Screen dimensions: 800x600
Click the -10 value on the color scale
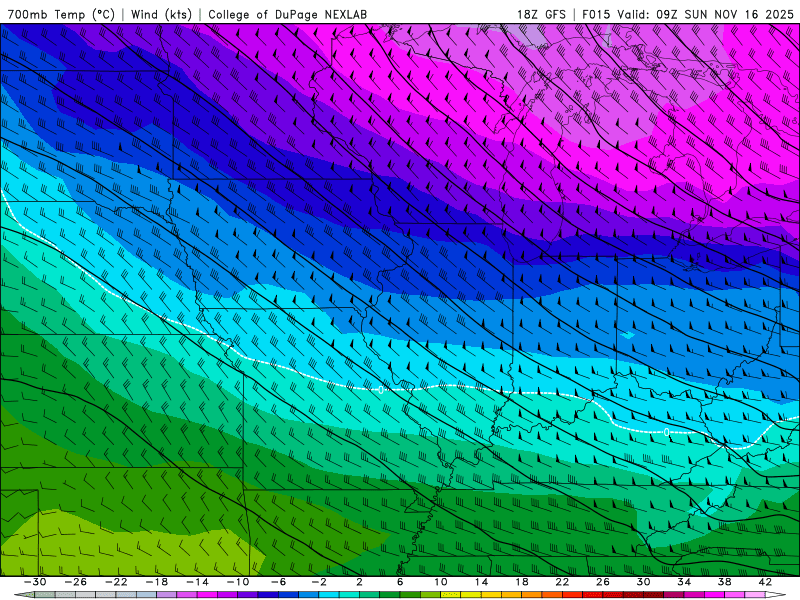[x=238, y=582]
